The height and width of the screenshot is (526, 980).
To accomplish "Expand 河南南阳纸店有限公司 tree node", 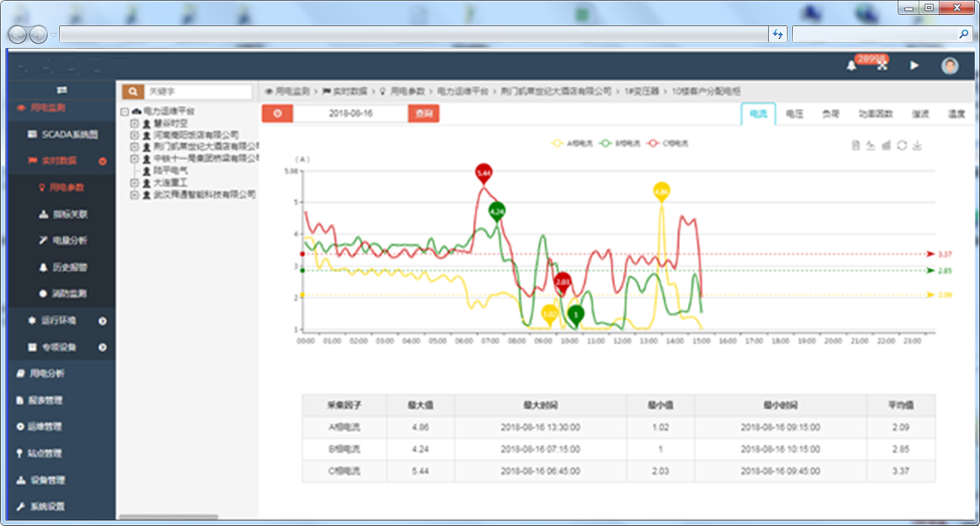I will pos(134,135).
